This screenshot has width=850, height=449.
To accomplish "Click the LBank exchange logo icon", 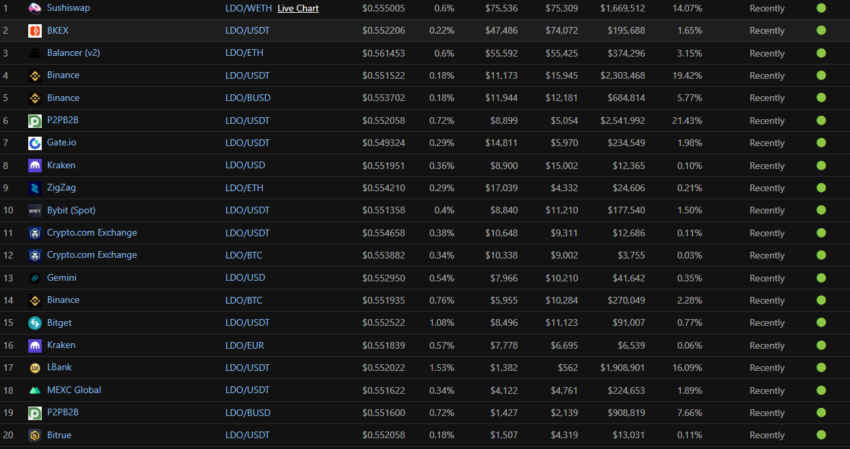I will coord(35,368).
